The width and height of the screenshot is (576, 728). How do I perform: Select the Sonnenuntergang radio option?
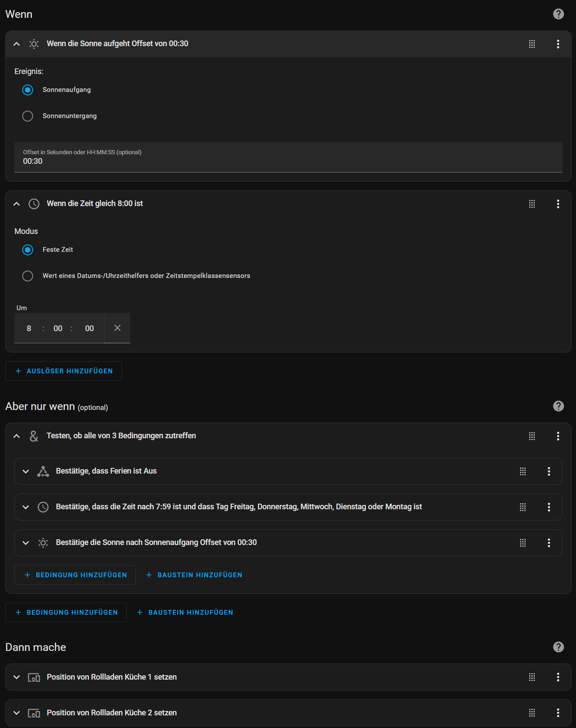coord(28,116)
